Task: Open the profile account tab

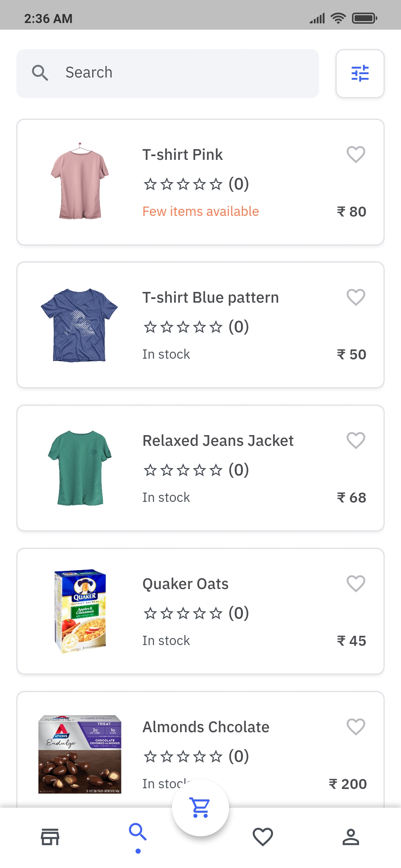Action: [351, 837]
